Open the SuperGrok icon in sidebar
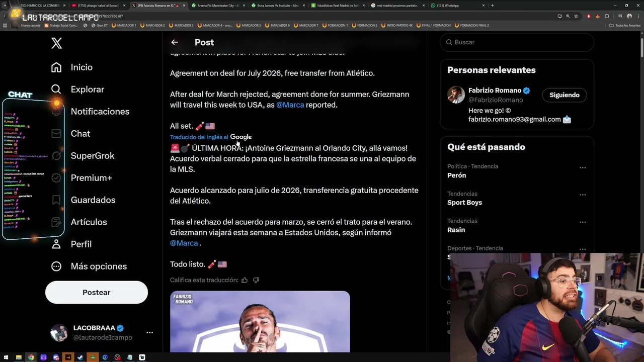The height and width of the screenshot is (362, 644). (x=56, y=156)
